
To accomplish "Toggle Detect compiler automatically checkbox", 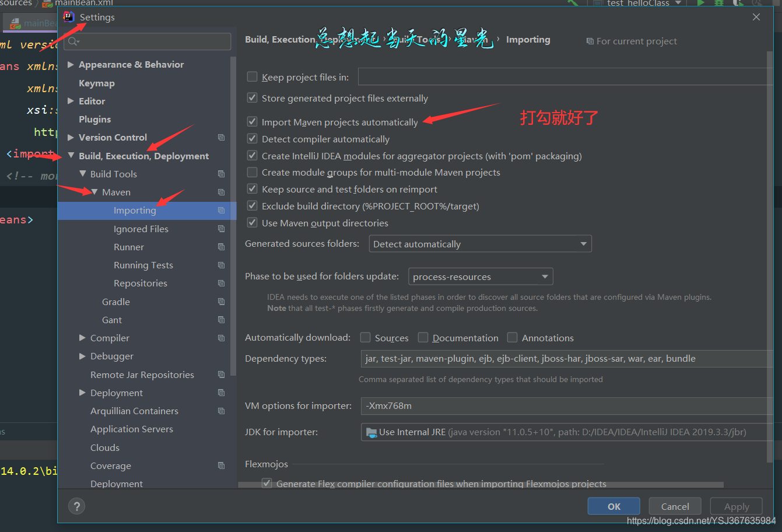I will coord(252,138).
